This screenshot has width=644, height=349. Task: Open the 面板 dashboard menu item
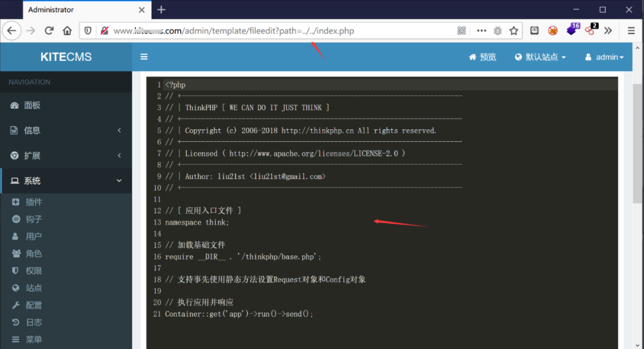tap(66, 105)
